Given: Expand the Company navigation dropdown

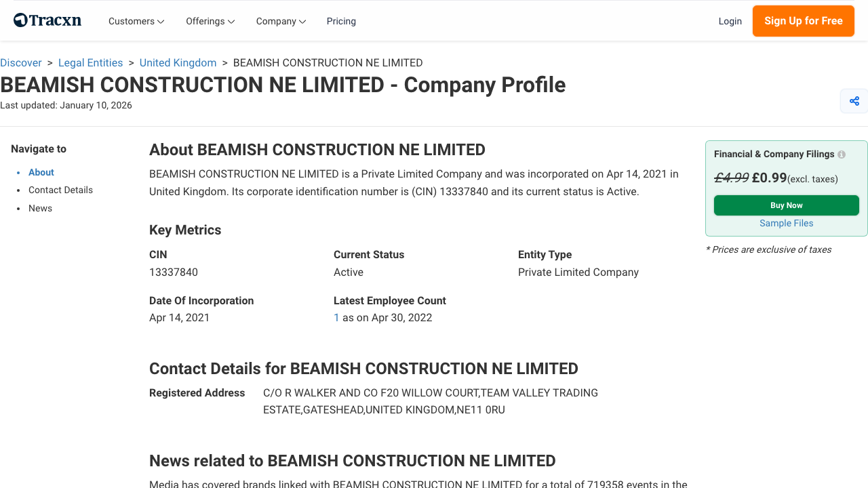Looking at the screenshot, I should (280, 21).
